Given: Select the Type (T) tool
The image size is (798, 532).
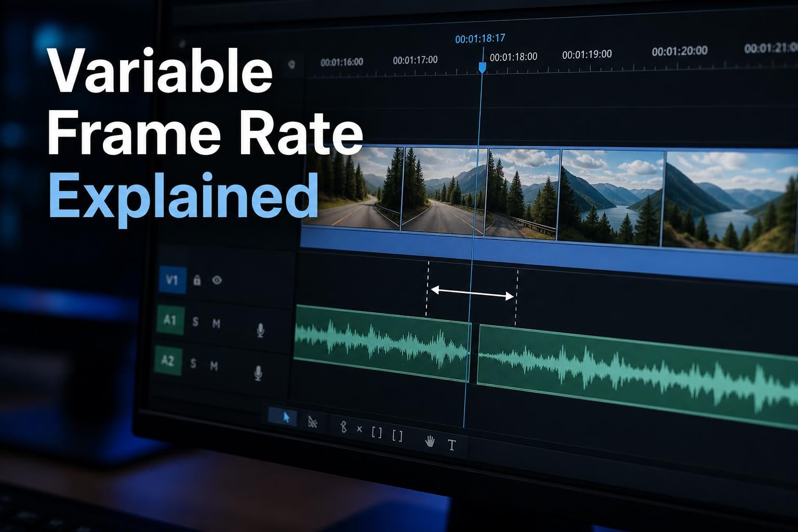Looking at the screenshot, I should click(451, 445).
